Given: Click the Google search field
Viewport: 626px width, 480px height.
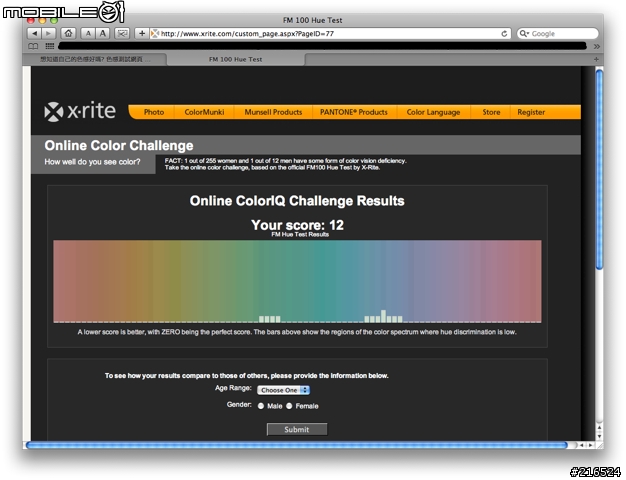Looking at the screenshot, I should [x=558, y=34].
